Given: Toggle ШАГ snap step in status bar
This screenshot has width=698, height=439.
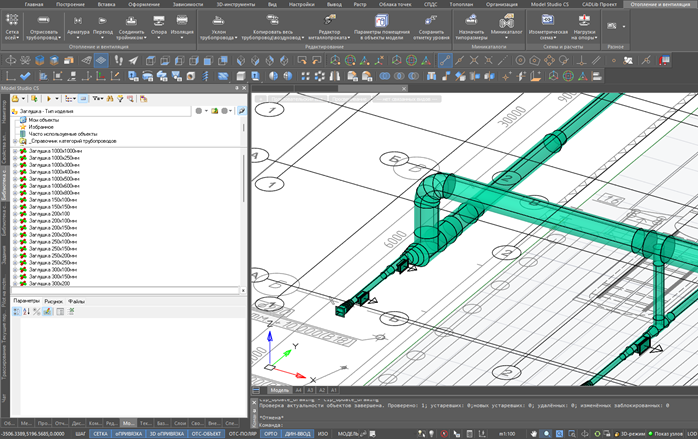Looking at the screenshot, I should (x=80, y=433).
